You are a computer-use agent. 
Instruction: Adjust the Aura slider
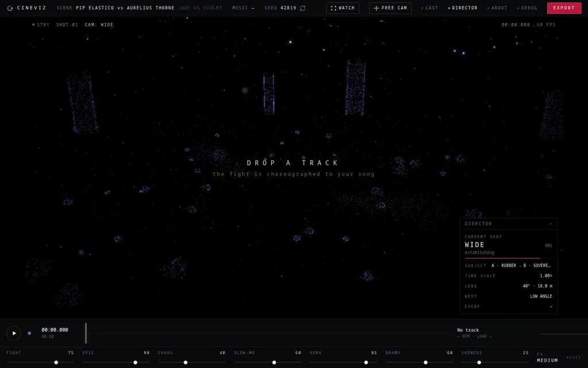343,362
